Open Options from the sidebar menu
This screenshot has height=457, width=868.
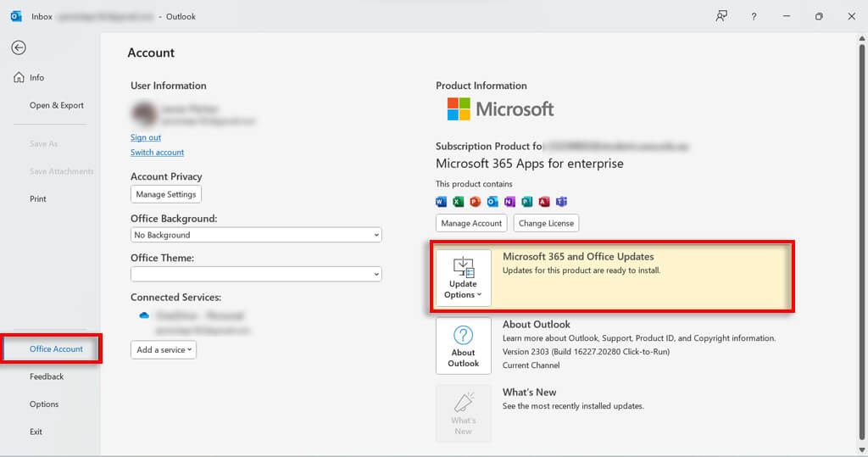tap(44, 404)
